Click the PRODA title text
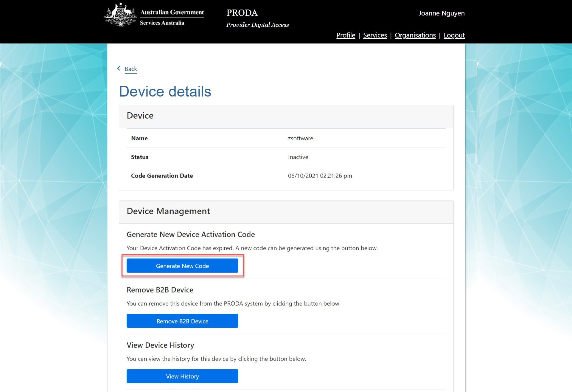Image resolution: width=572 pixels, height=392 pixels. [242, 13]
